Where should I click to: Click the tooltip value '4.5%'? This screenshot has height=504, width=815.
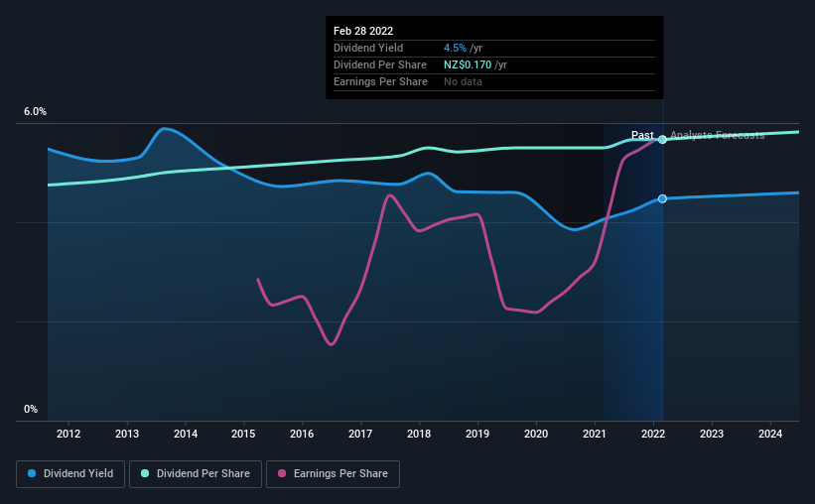[455, 48]
